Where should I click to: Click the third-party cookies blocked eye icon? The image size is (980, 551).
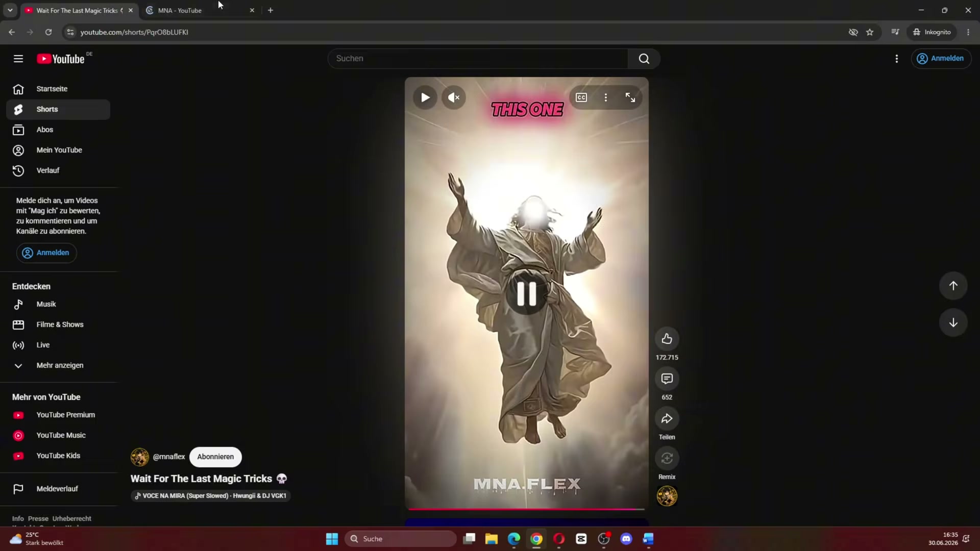853,32
